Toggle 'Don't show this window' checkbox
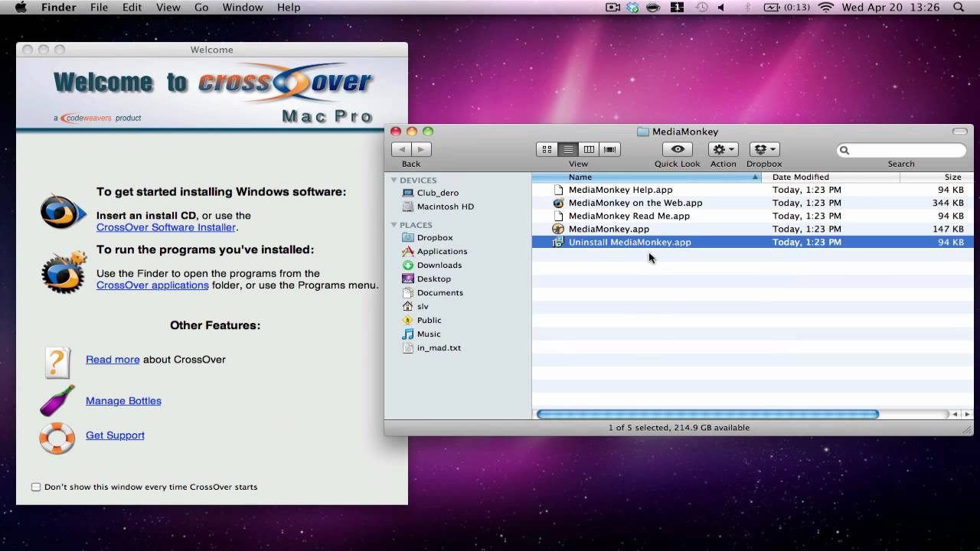This screenshot has height=551, width=980. (36, 487)
